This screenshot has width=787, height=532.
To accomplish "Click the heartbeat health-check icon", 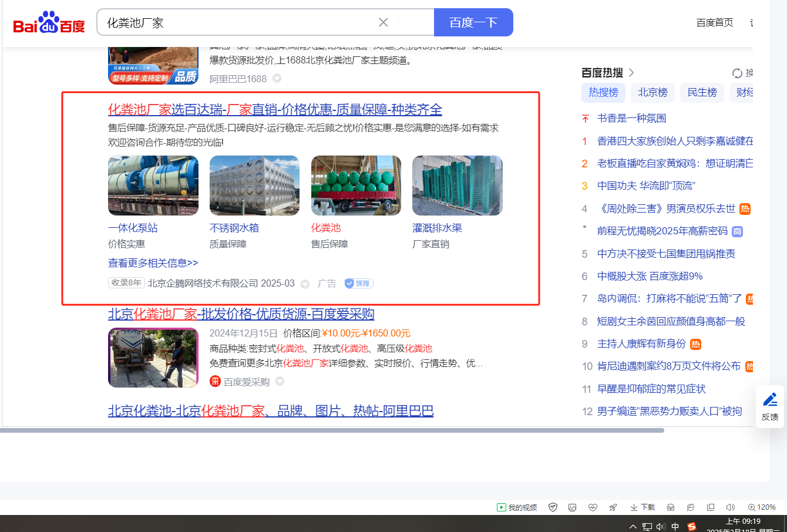I will click(593, 507).
